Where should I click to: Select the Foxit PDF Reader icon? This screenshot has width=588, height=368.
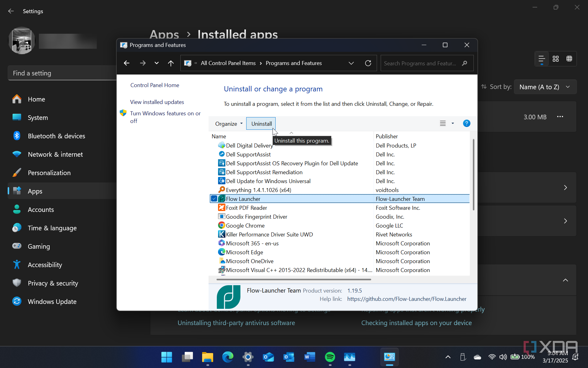click(x=221, y=208)
